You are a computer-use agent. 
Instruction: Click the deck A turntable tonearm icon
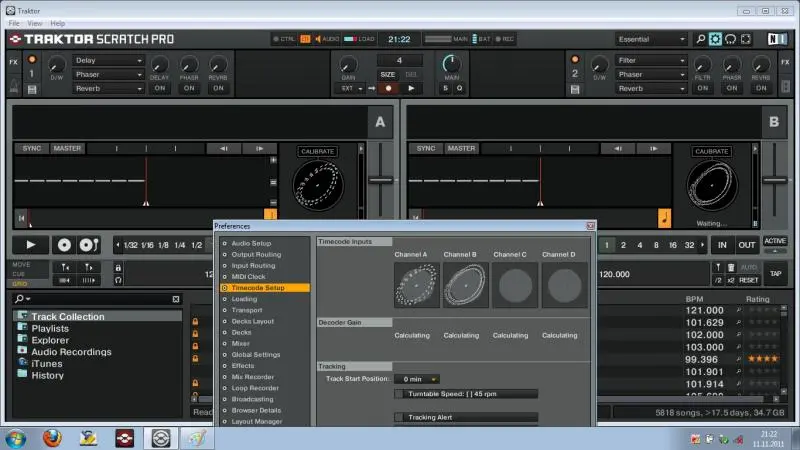[x=87, y=244]
